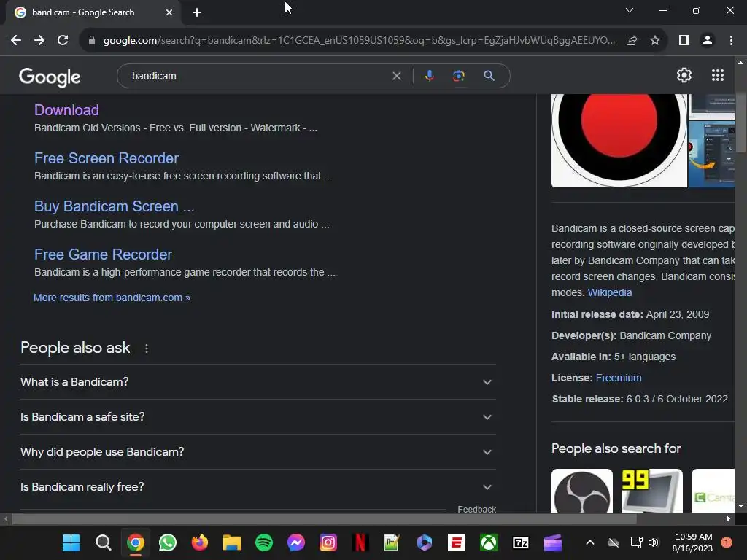The image size is (747, 560).
Task: Close the bandicam Google Search tab
Action: 169,12
